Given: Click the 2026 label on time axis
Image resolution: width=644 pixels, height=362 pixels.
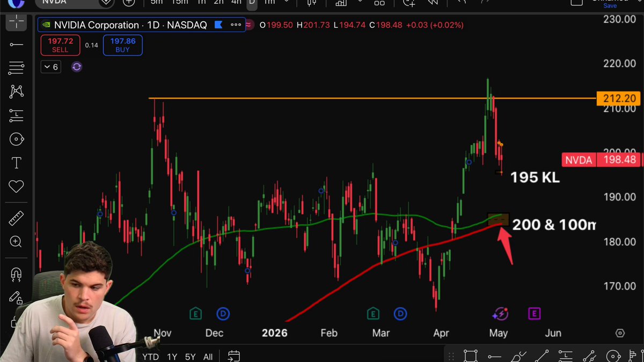Looking at the screenshot, I should coord(274,333).
